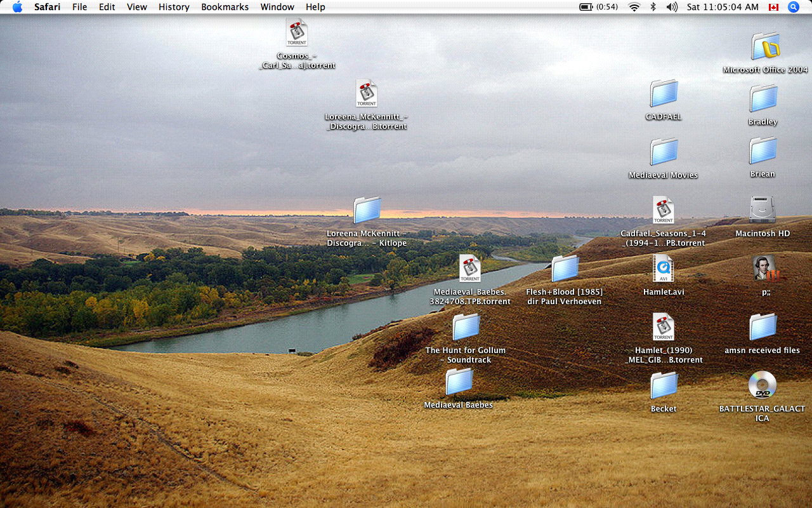
Task: Select The Hunt for Gollum Soundtrack folder icon
Action: [x=466, y=327]
